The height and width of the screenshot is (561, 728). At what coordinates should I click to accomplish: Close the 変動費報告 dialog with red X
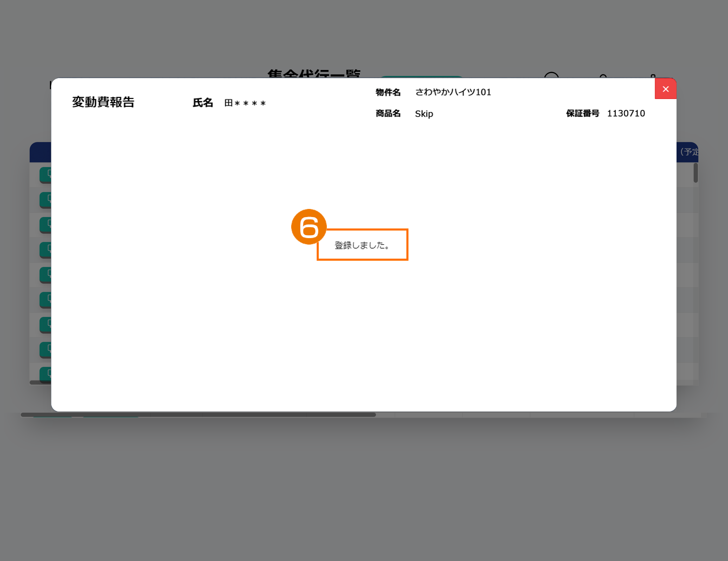pyautogui.click(x=665, y=89)
